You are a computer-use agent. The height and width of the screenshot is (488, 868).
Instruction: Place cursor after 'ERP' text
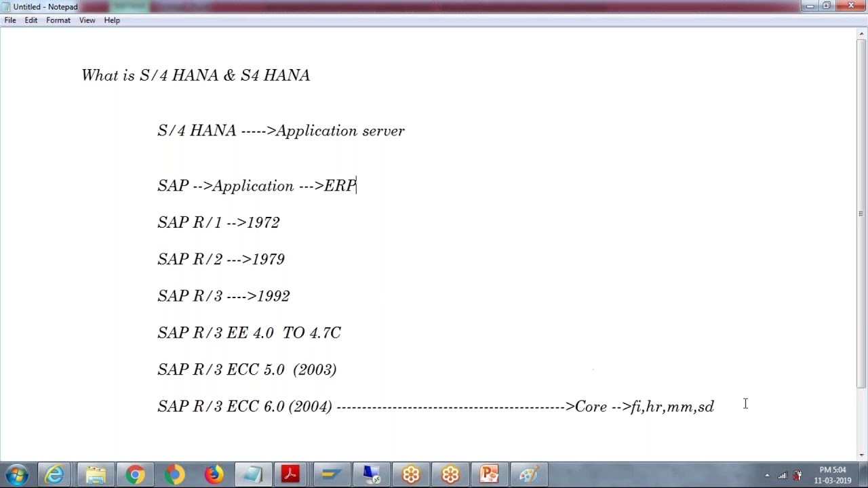[x=357, y=186]
